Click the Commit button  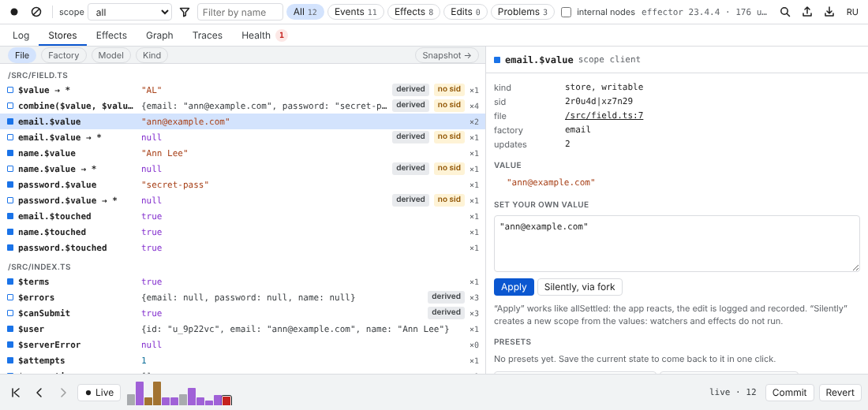(789, 393)
